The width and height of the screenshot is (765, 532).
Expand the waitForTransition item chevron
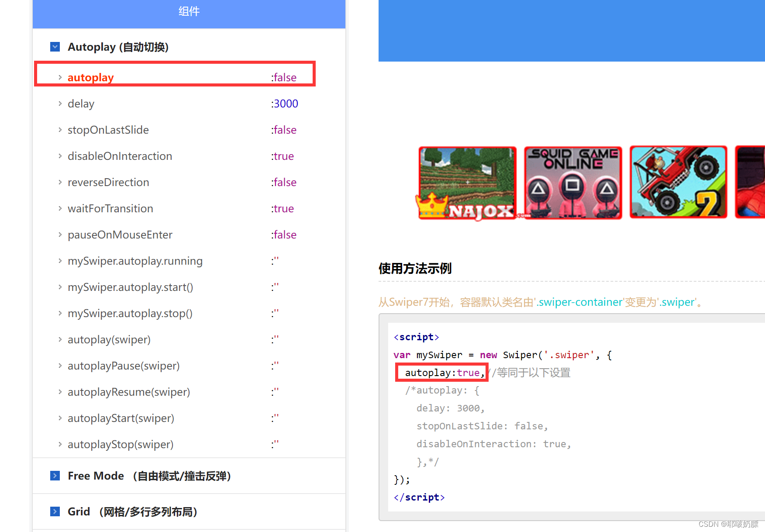pos(60,208)
